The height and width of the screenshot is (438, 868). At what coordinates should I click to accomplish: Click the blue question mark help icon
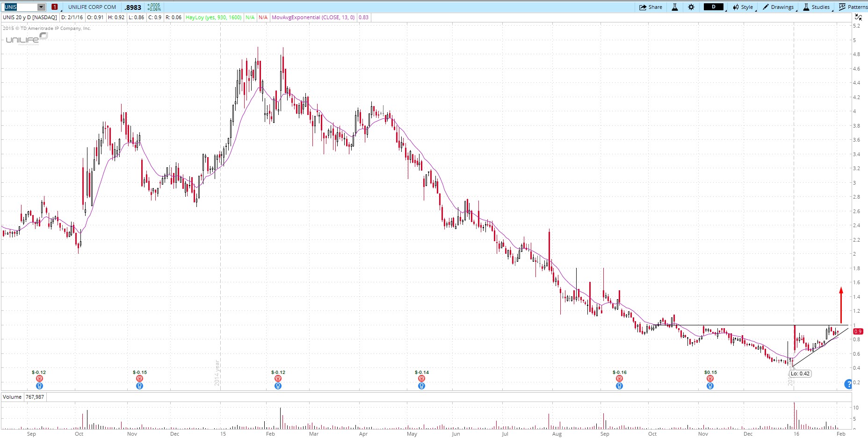click(848, 384)
